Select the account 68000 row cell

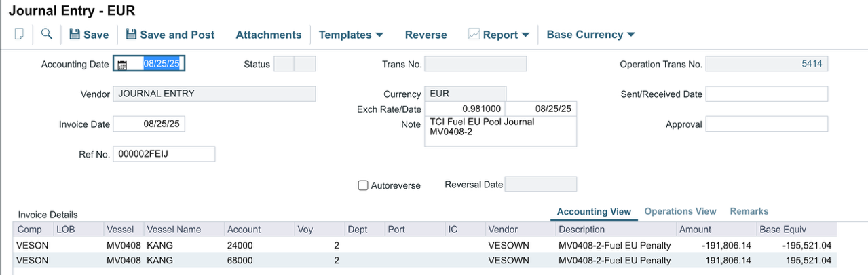(240, 260)
